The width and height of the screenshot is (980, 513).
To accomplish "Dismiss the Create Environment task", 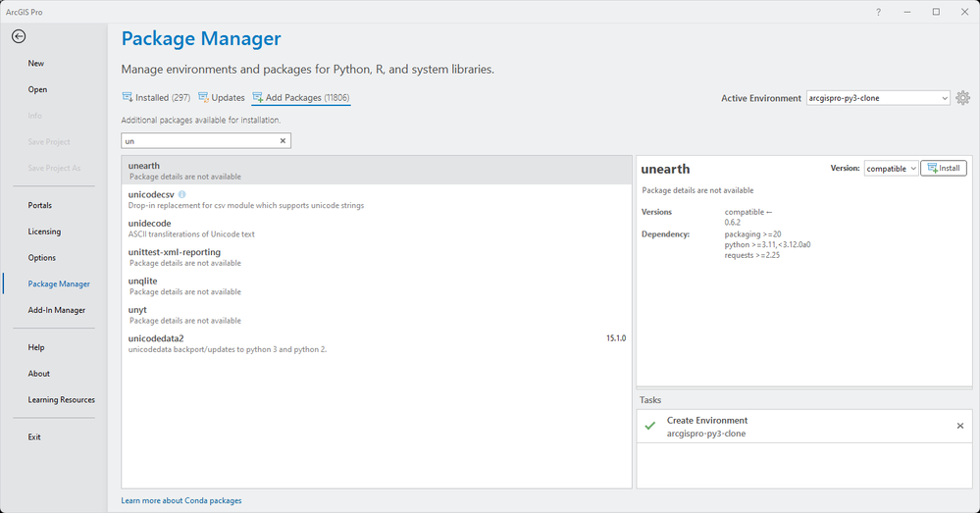I will 960,426.
